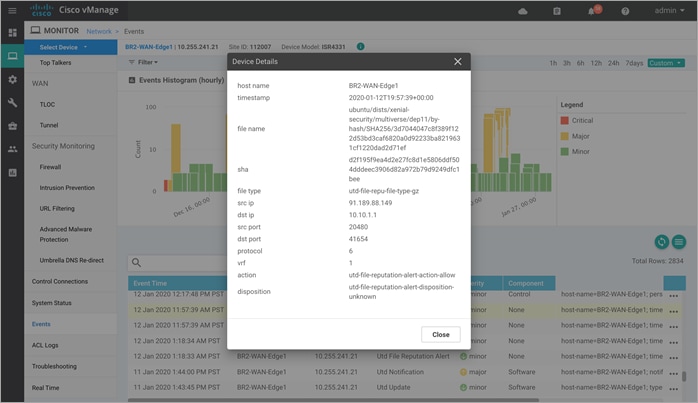Screen dimensions: 698x403
Task: Click the Close button in dialog
Action: pos(441,334)
